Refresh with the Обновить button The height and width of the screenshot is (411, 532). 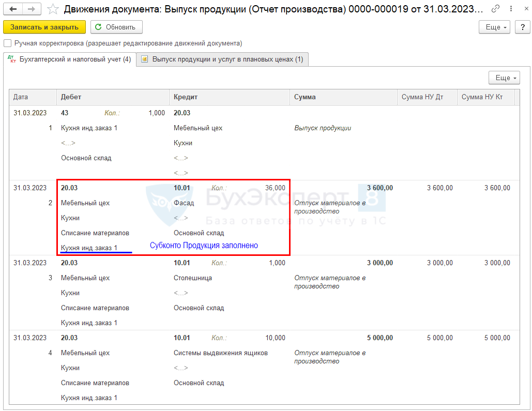pos(116,27)
